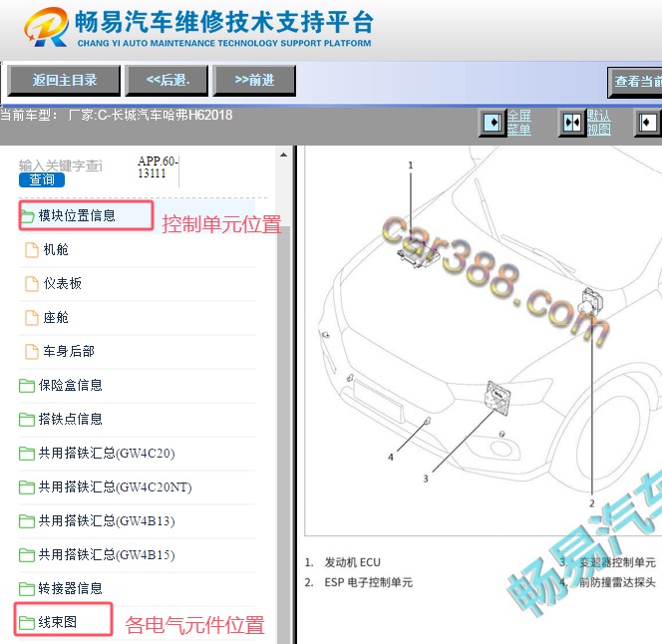The image size is (662, 644).
Task: Open the 默认视图 link
Action: [598, 123]
